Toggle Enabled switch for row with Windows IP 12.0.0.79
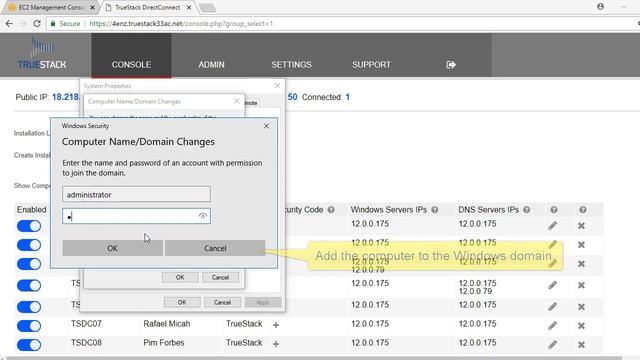Viewport: 640px width, 360px height. pyautogui.click(x=29, y=264)
